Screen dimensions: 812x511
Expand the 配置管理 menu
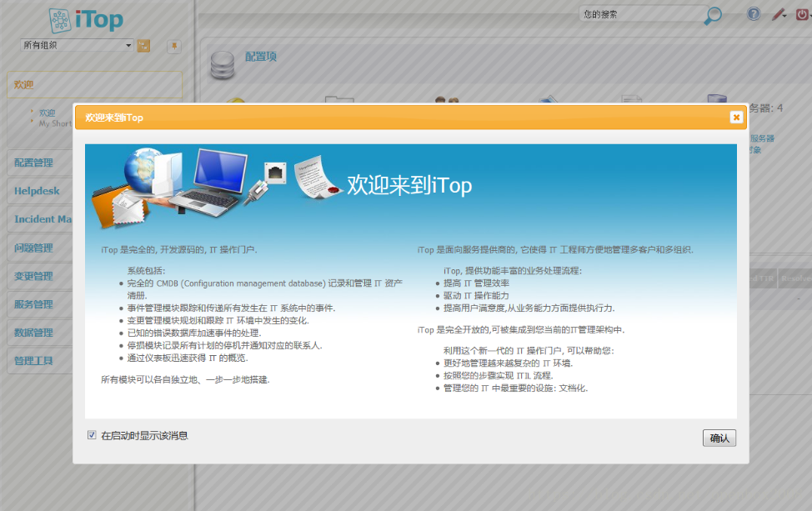tap(40, 163)
